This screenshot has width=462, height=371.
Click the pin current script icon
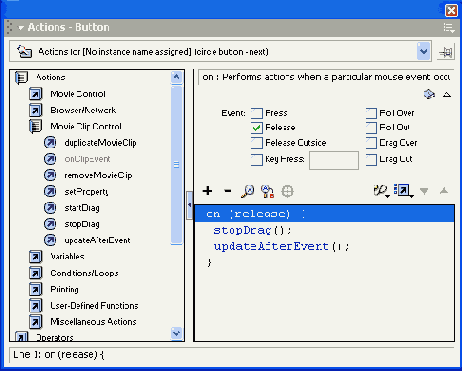click(446, 52)
